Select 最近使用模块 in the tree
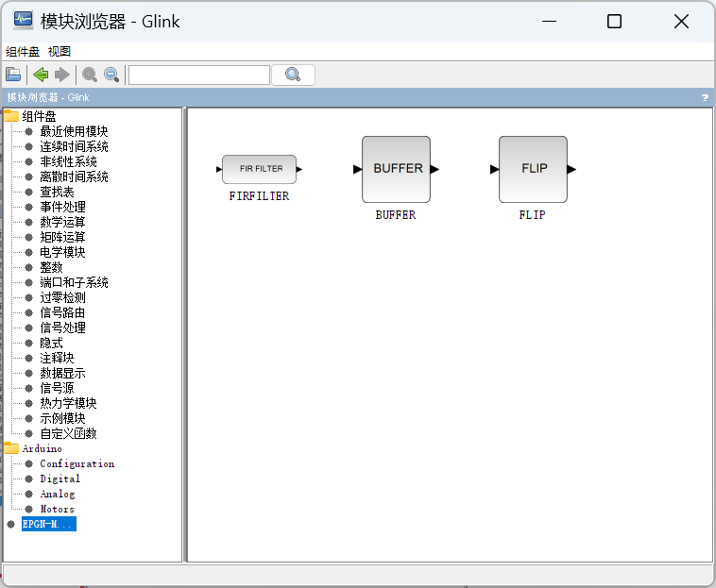The image size is (716, 588). coord(74,131)
